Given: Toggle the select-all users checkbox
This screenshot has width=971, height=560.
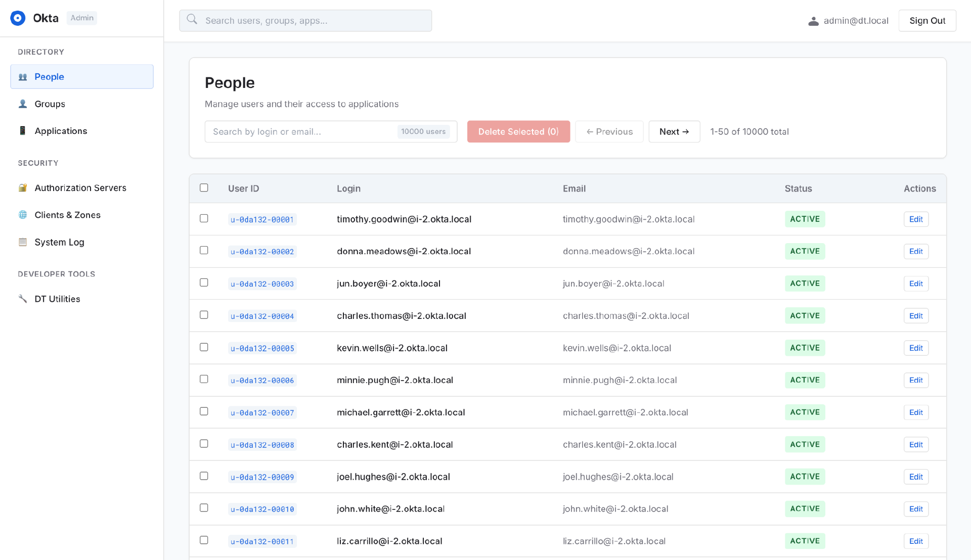Looking at the screenshot, I should (204, 188).
